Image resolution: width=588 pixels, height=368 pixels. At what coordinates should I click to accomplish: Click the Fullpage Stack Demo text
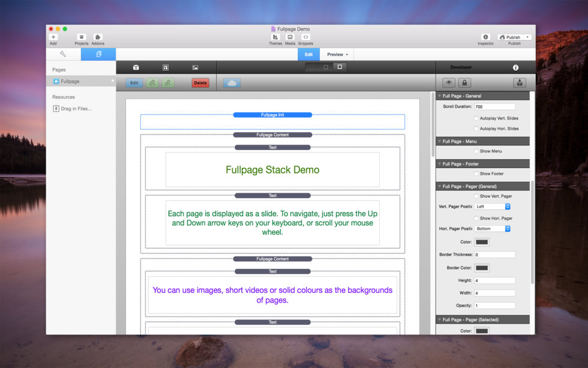coord(272,170)
